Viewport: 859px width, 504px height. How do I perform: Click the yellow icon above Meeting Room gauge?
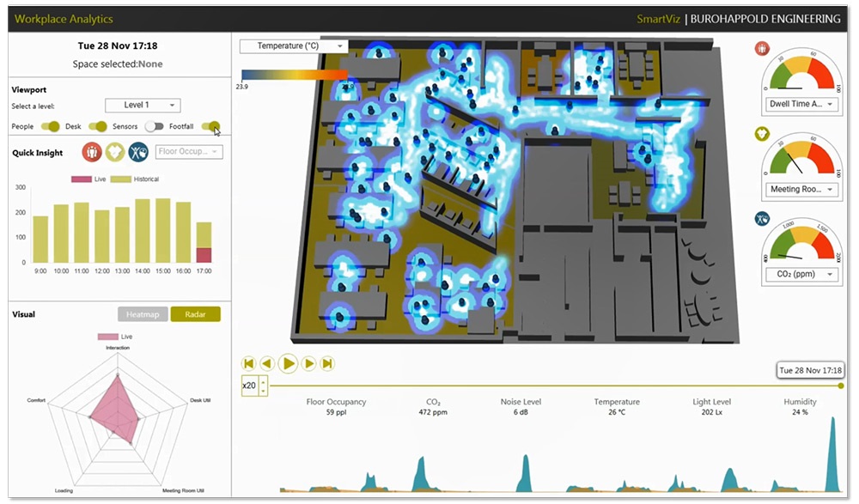762,134
